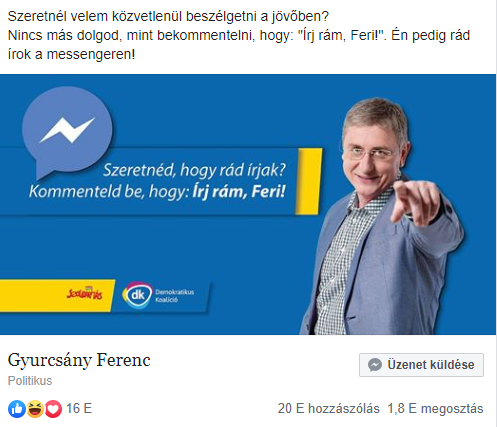
Task: Click the Messenger icon in Üzenet küldése button
Action: click(x=375, y=365)
